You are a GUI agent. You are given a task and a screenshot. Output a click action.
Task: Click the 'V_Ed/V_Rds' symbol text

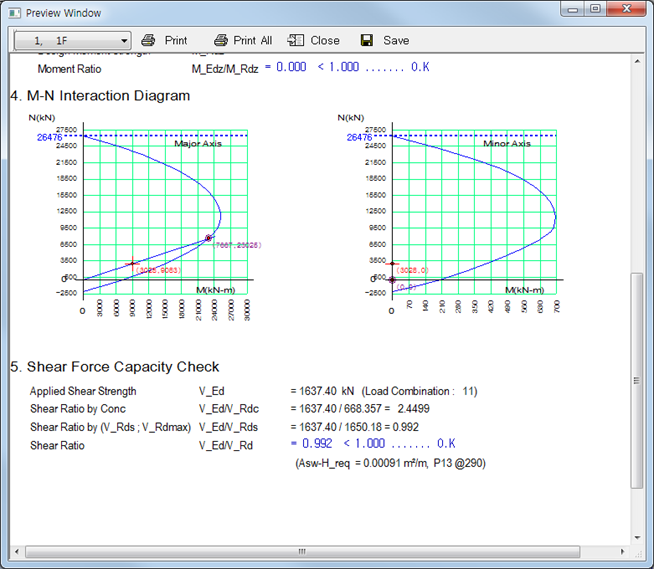pyautogui.click(x=228, y=427)
